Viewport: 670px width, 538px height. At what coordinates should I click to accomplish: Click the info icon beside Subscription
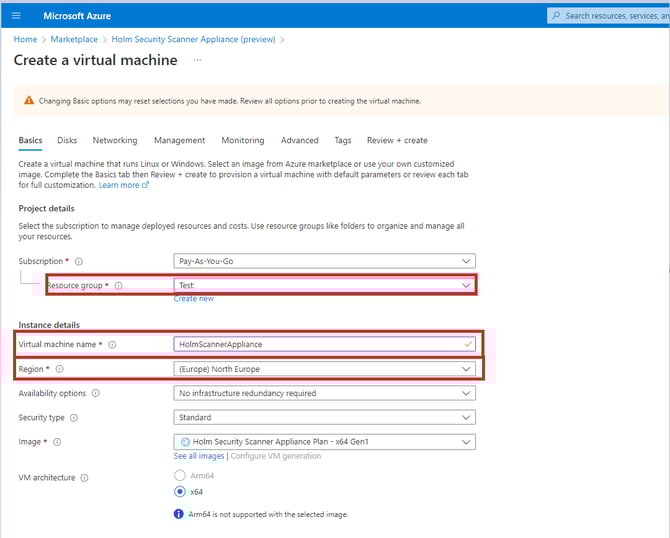pos(78,261)
